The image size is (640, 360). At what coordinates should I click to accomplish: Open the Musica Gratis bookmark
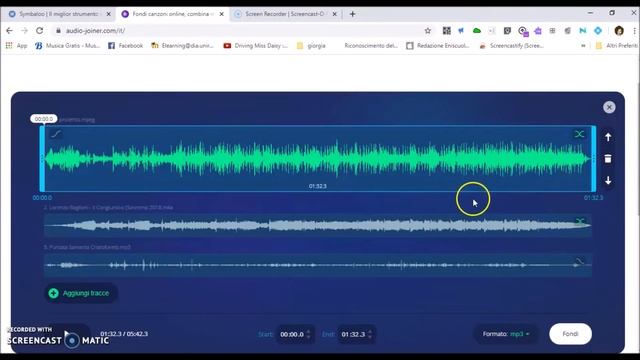(67, 46)
